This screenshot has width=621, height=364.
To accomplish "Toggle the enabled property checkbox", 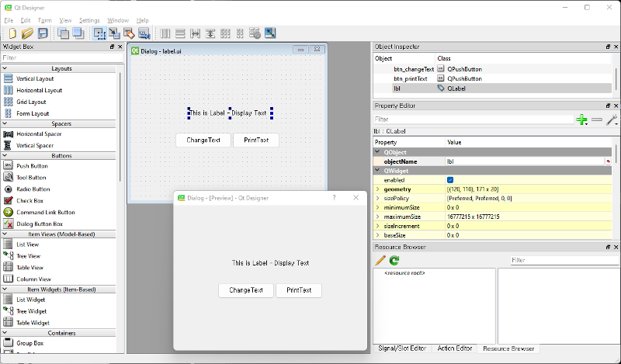I will 450,180.
